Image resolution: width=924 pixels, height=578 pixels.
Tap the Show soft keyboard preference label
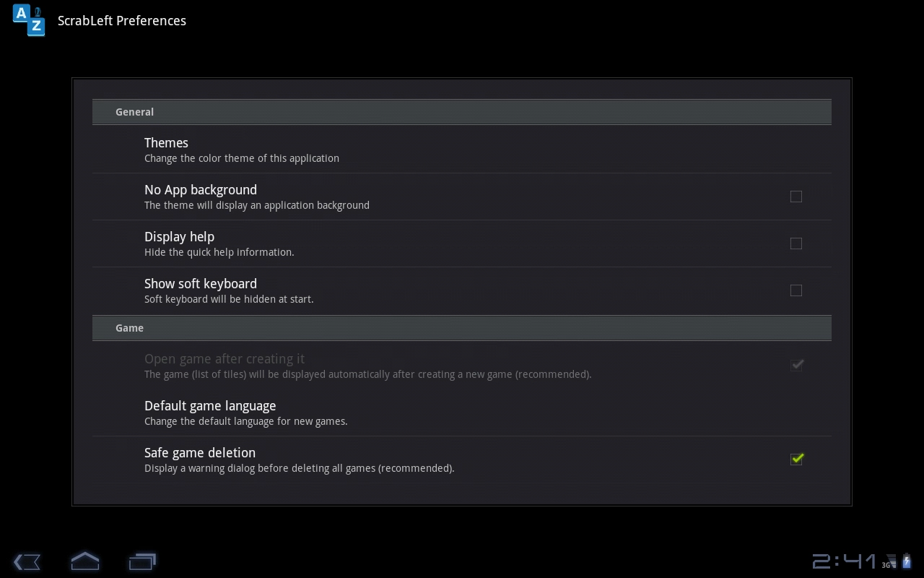201,284
